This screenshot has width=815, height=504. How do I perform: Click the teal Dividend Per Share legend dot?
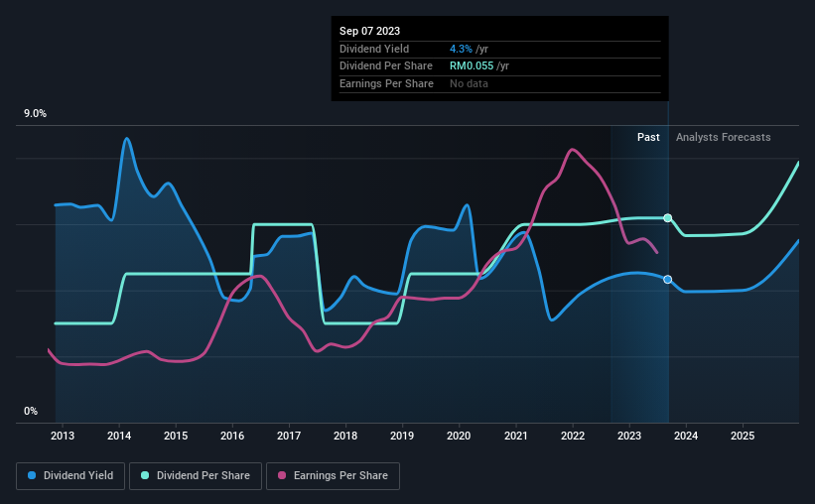[145, 475]
